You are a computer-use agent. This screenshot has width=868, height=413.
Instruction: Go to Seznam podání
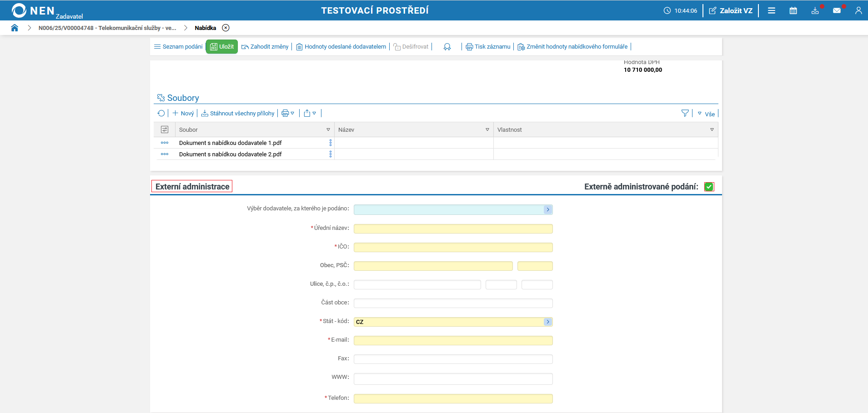click(x=178, y=47)
